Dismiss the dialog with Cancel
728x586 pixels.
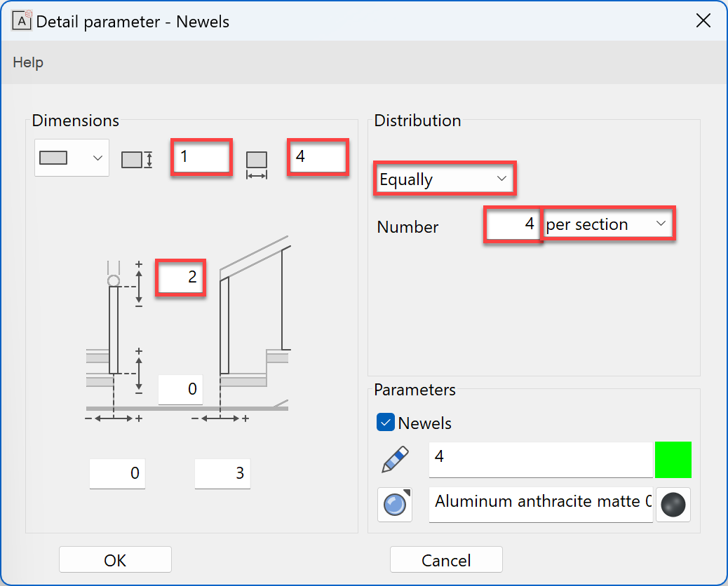[x=446, y=559]
